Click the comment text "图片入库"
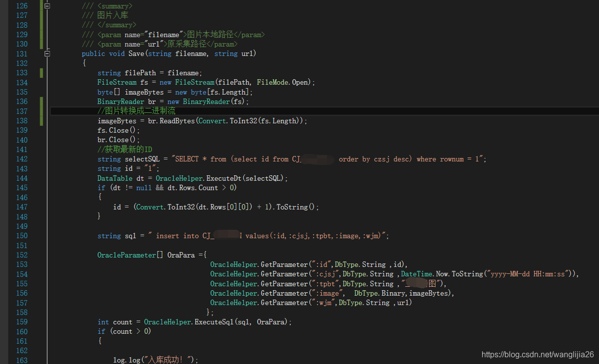 pos(113,15)
